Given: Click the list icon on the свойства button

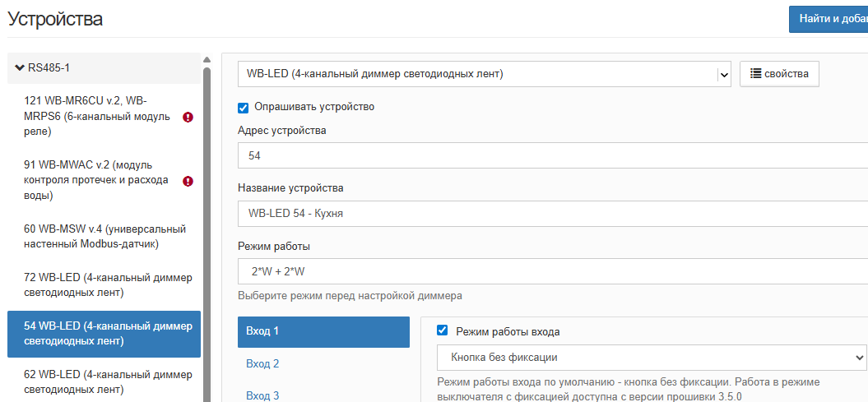Looking at the screenshot, I should point(755,74).
